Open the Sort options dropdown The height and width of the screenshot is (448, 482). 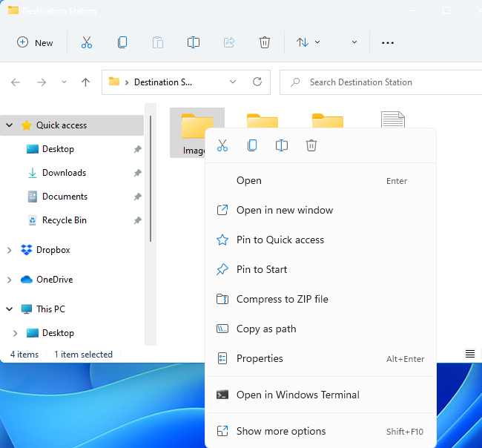308,43
